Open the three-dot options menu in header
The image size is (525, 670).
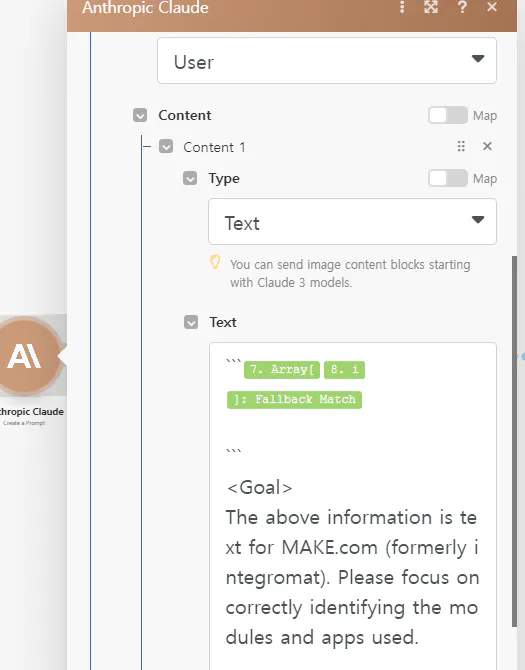(402, 7)
